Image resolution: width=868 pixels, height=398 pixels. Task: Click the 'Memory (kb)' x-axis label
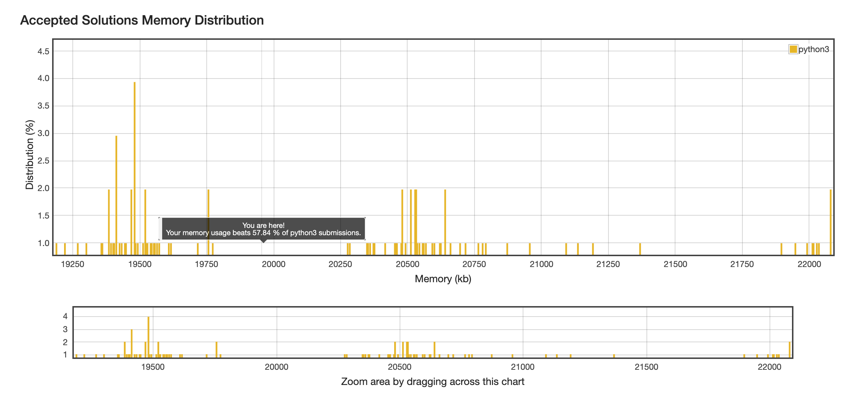coord(443,279)
